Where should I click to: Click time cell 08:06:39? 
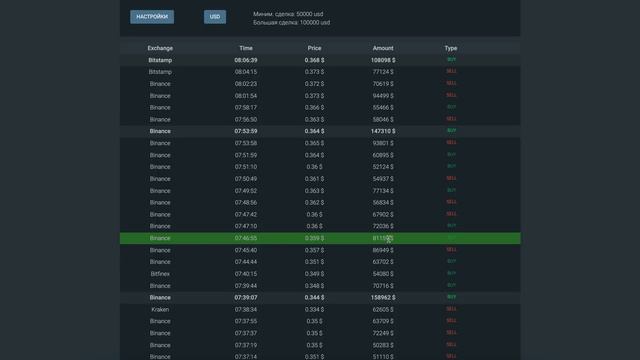point(246,60)
